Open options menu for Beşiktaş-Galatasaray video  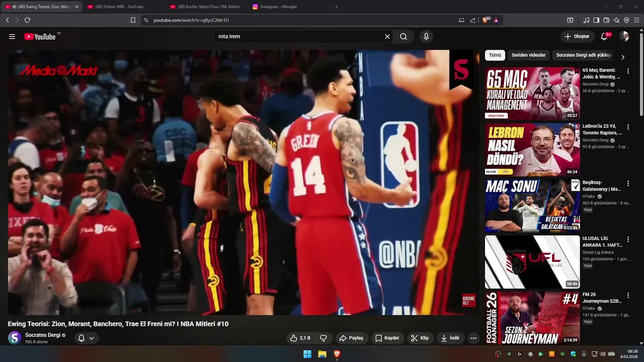(x=628, y=184)
